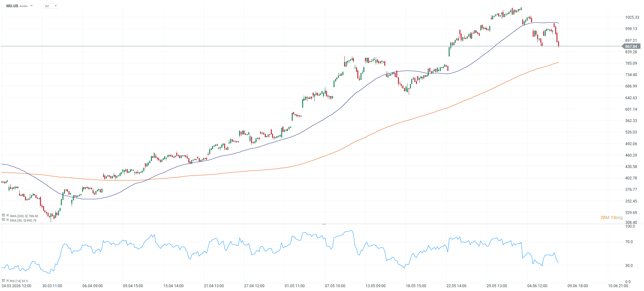Open the H1 timeframe dropdown
The height and width of the screenshot is (291, 644).
click(x=51, y=6)
